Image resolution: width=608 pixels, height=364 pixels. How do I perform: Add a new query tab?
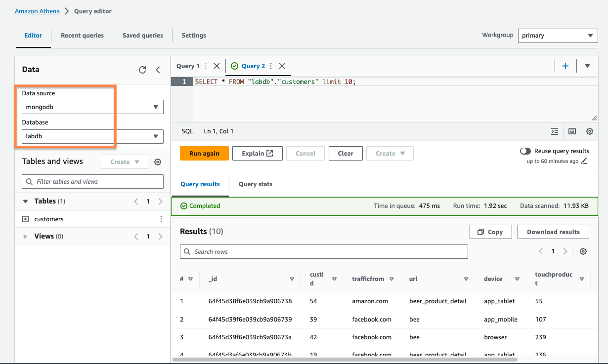pos(565,66)
